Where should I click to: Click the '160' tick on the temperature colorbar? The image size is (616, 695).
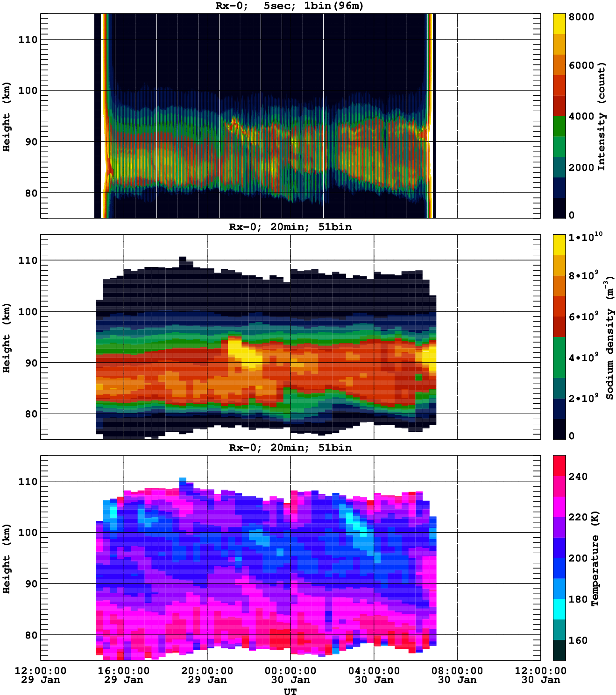tap(578, 640)
